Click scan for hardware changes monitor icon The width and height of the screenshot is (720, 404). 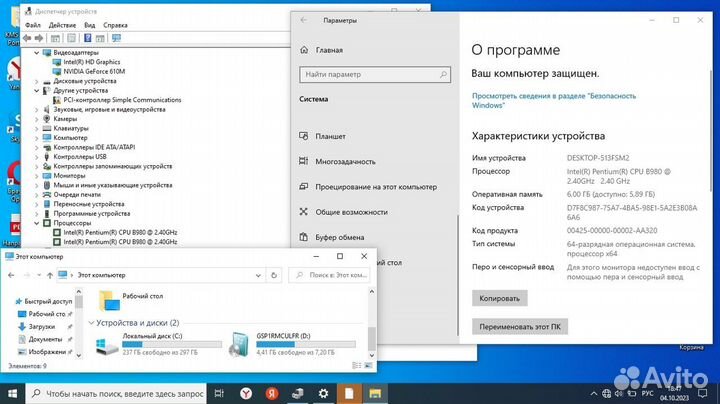tap(116, 38)
